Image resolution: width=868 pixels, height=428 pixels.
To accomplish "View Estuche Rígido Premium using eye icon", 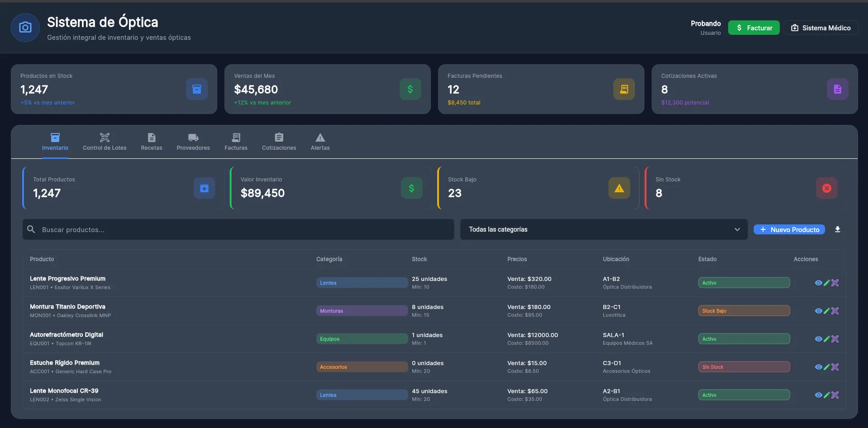I will click(818, 367).
